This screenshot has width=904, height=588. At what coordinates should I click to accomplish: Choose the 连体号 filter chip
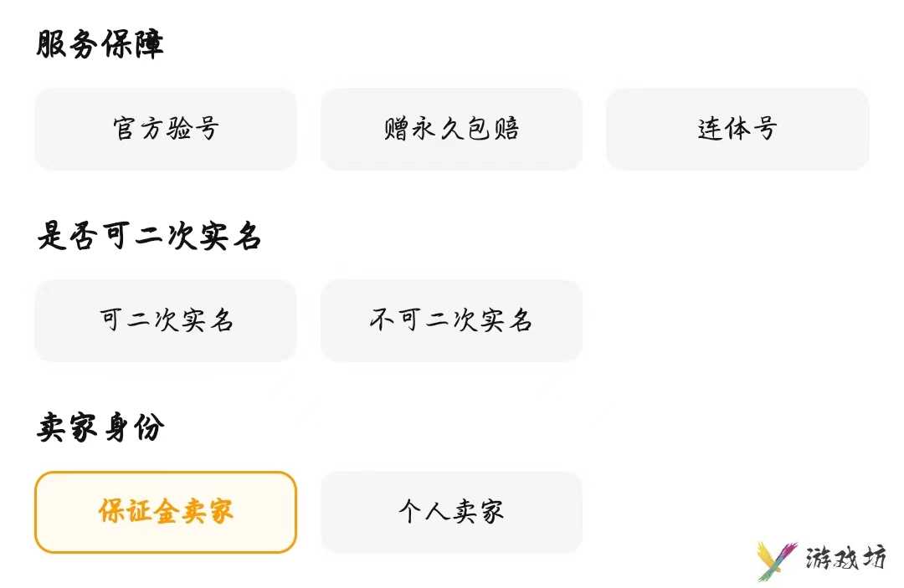click(x=737, y=129)
